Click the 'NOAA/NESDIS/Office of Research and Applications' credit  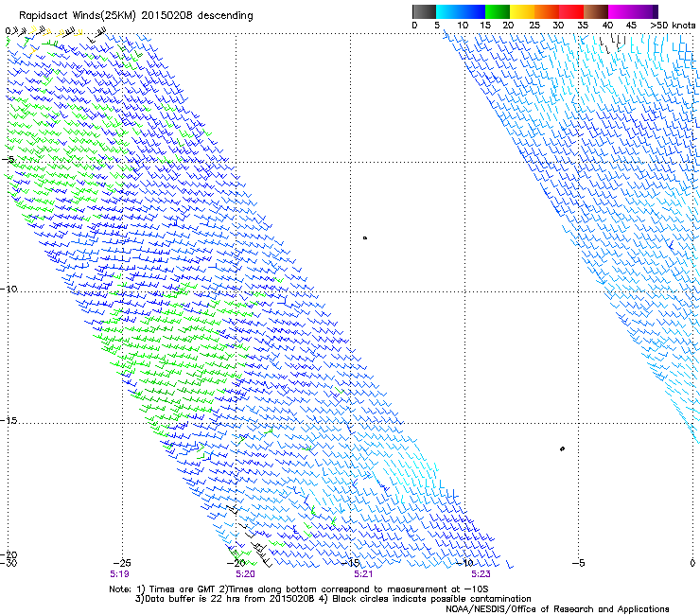557,609
